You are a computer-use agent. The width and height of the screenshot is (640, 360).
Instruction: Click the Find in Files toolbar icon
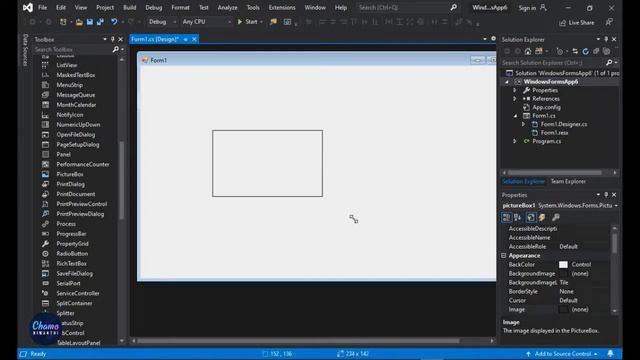(x=273, y=22)
